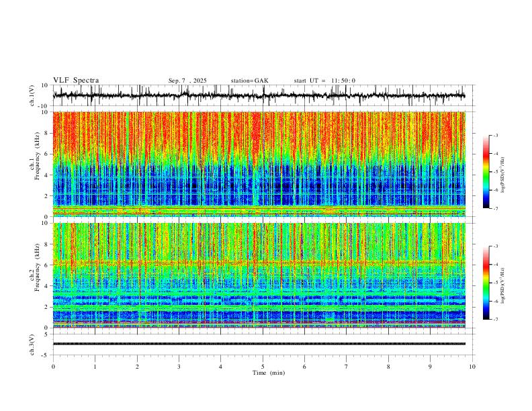
Task: Select the "start UT = 11:50:0" text
Action: tap(324, 81)
